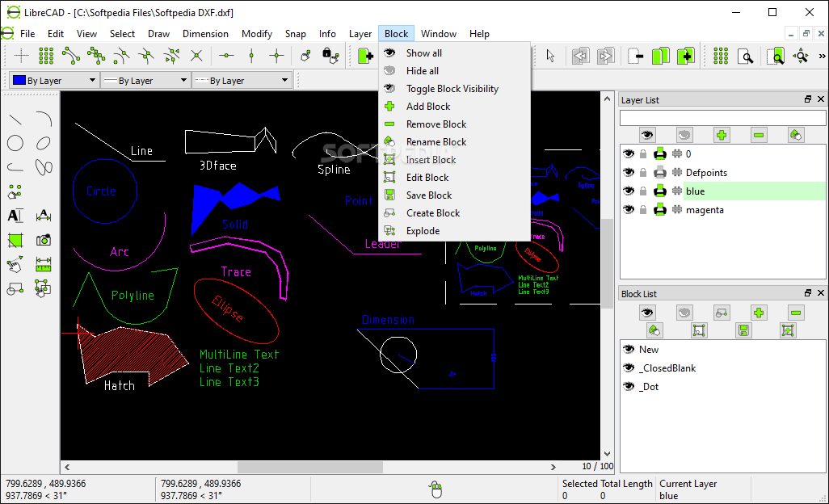Viewport: 829px width, 504px height.
Task: Toggle visibility of layer 0
Action: click(628, 153)
